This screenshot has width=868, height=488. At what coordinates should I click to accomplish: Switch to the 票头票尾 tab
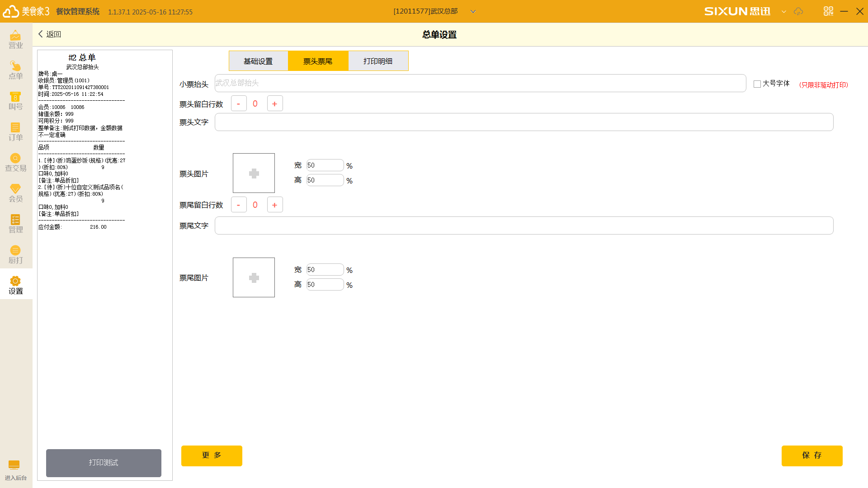tap(318, 61)
